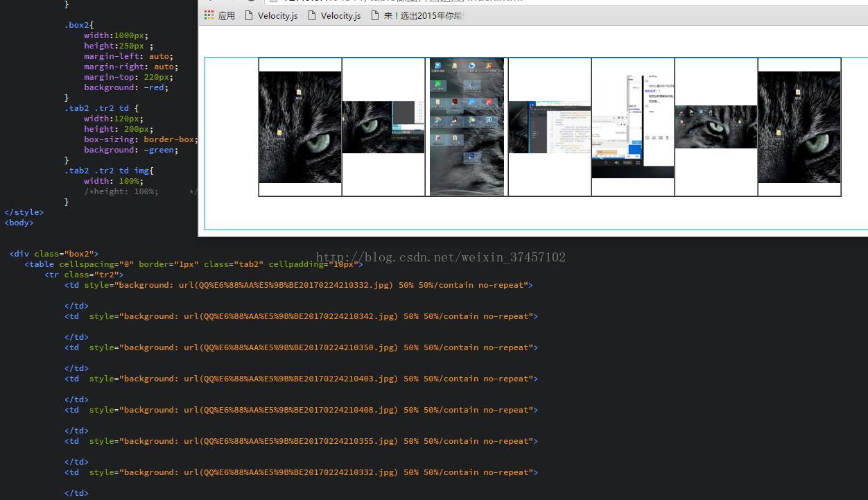Viewport: 868px width, 500px height.
Task: Click the table cell showing the code editor screenshot
Action: 550,127
